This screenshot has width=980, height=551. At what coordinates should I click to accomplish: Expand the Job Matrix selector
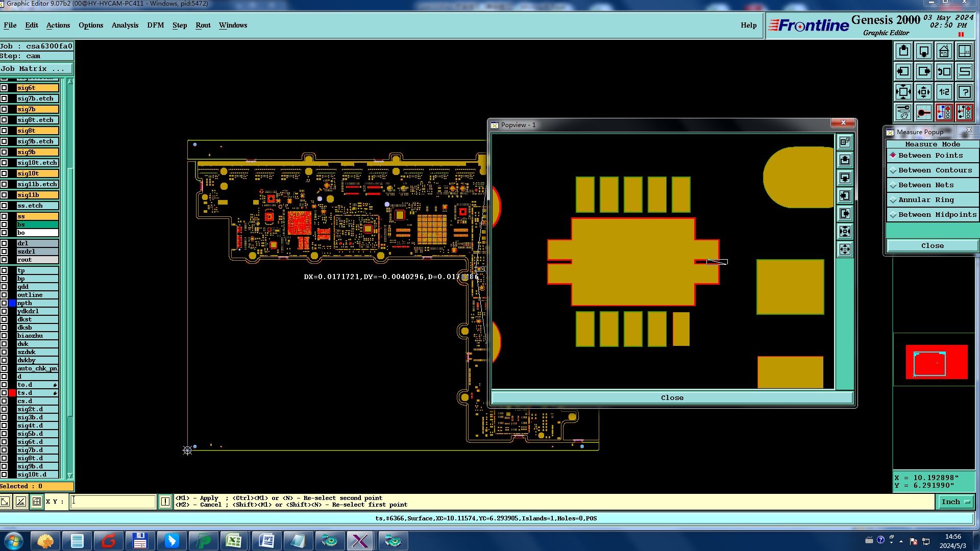36,69
